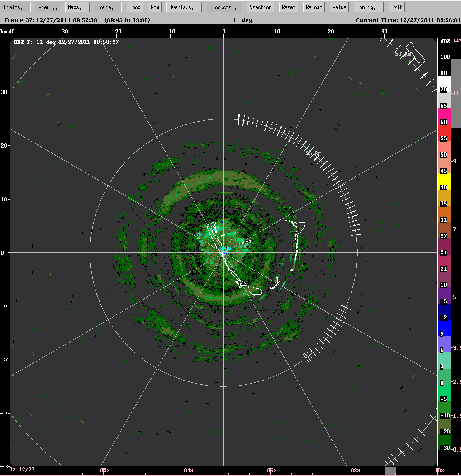The height and width of the screenshot is (476, 461).
Task: Select the 24 dBZ maroon color swatch
Action: (445, 247)
